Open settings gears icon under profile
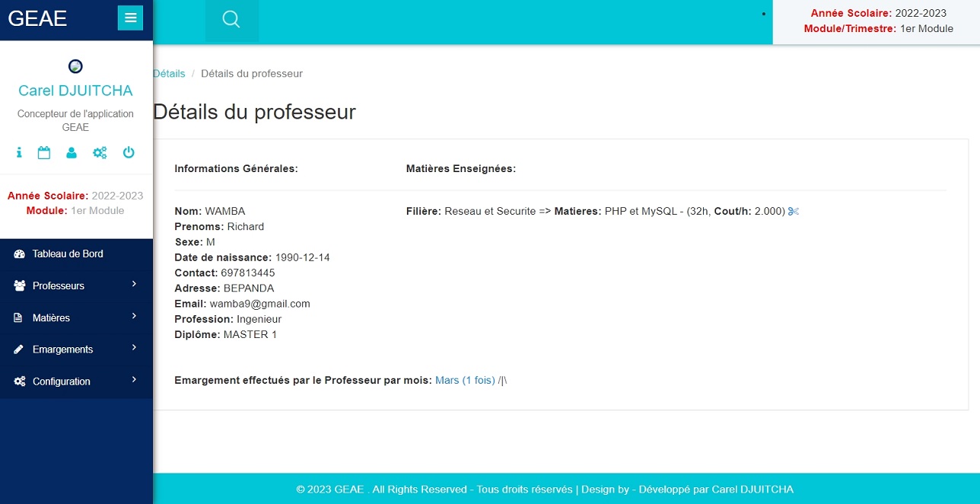 100,153
